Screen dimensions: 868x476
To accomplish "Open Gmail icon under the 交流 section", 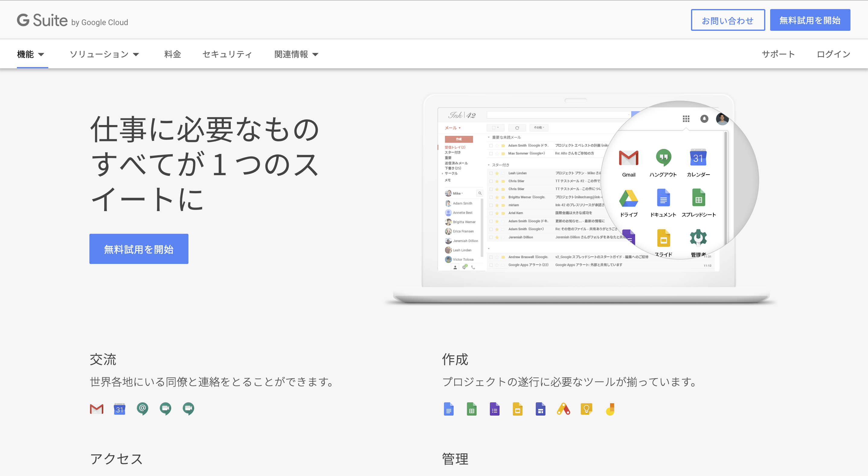I will [97, 409].
